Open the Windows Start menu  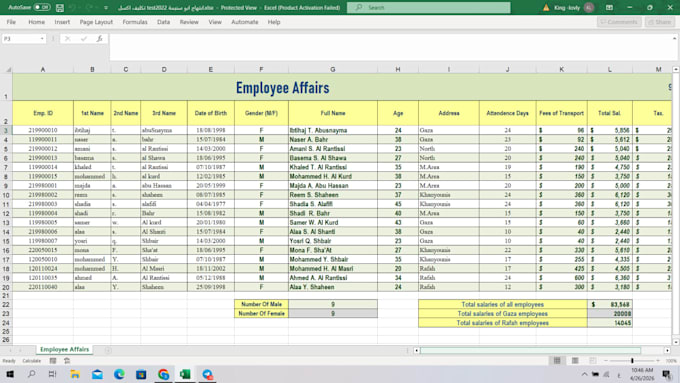(10, 374)
